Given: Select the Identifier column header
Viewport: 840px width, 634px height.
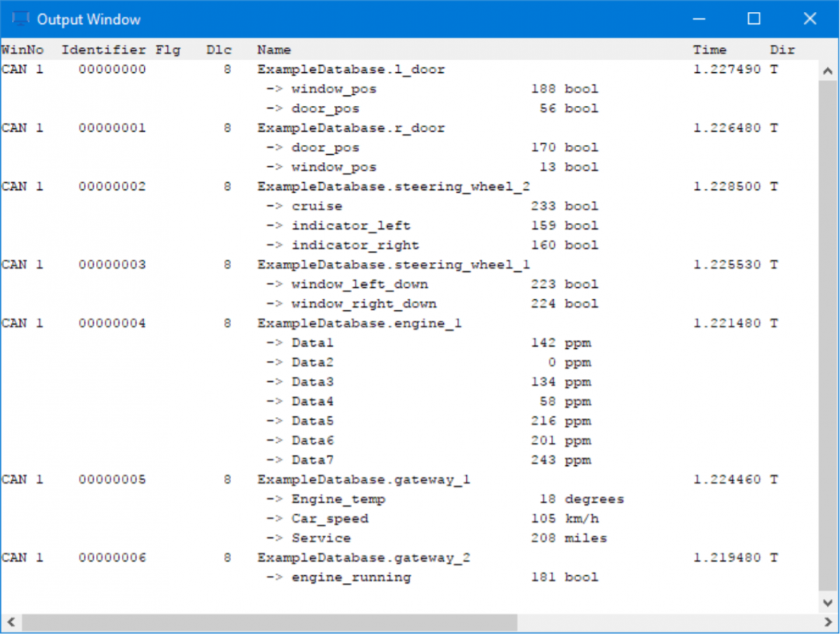Looking at the screenshot, I should pyautogui.click(x=103, y=49).
